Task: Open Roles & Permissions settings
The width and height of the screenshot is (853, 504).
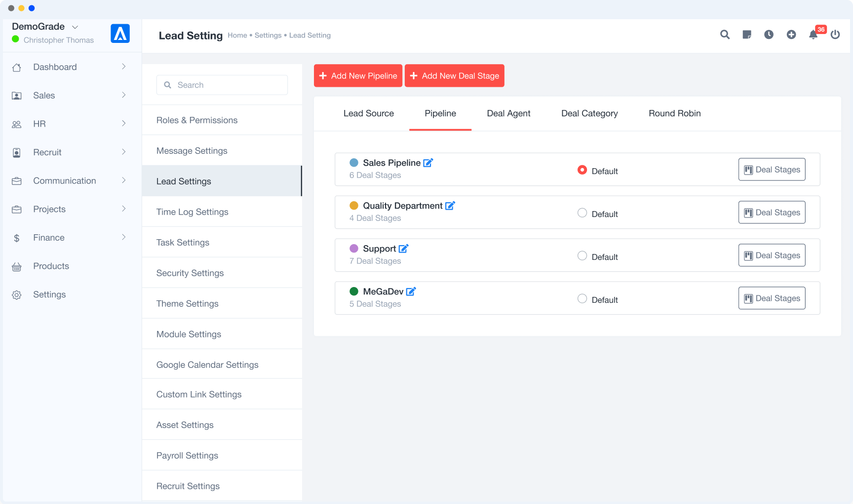Action: pos(222,120)
